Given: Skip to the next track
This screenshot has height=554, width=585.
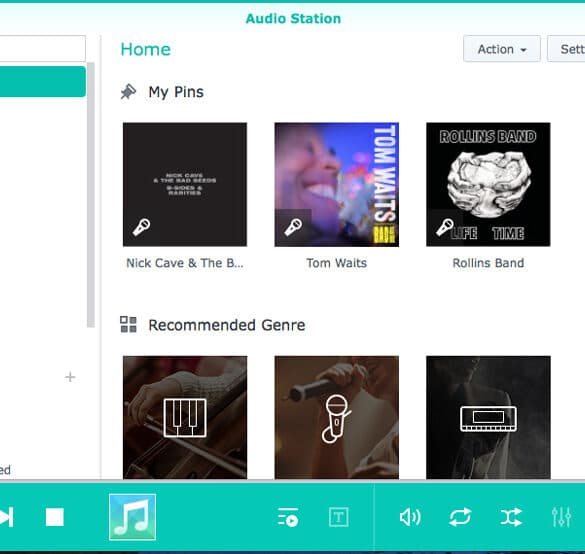Looking at the screenshot, I should point(6,517).
